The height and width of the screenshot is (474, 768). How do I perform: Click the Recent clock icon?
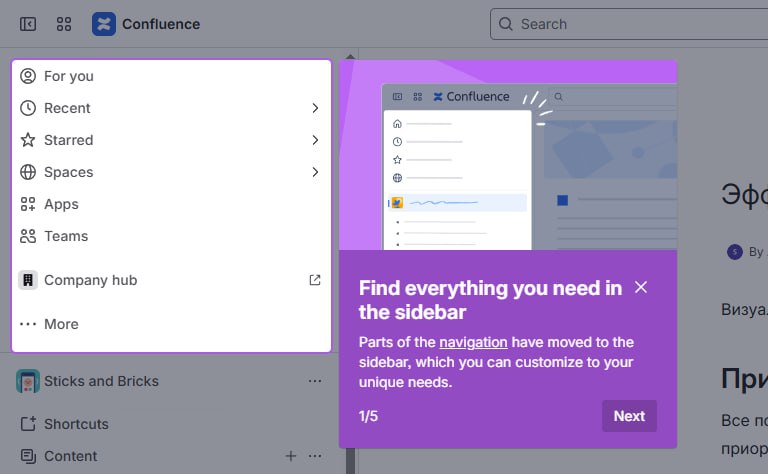pyautogui.click(x=28, y=108)
